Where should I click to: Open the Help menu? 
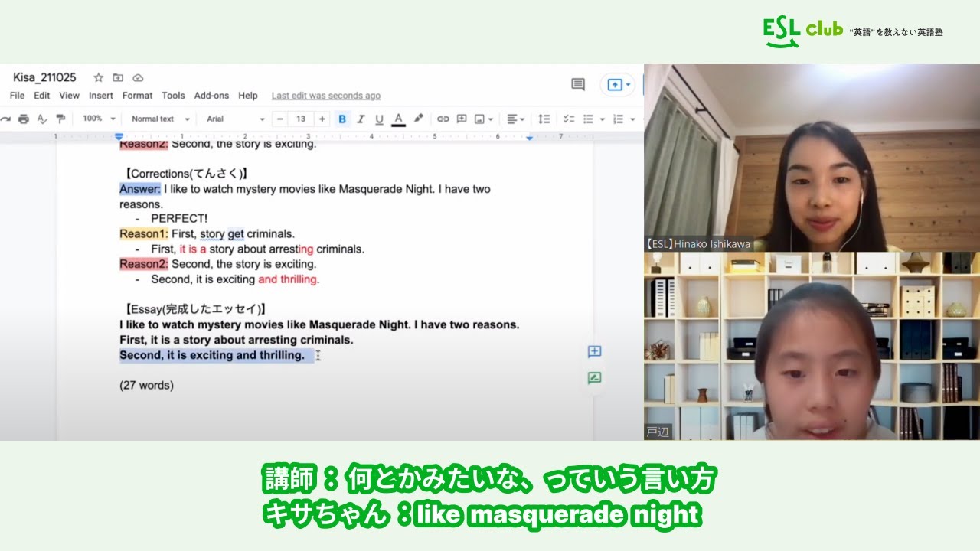(x=248, y=96)
